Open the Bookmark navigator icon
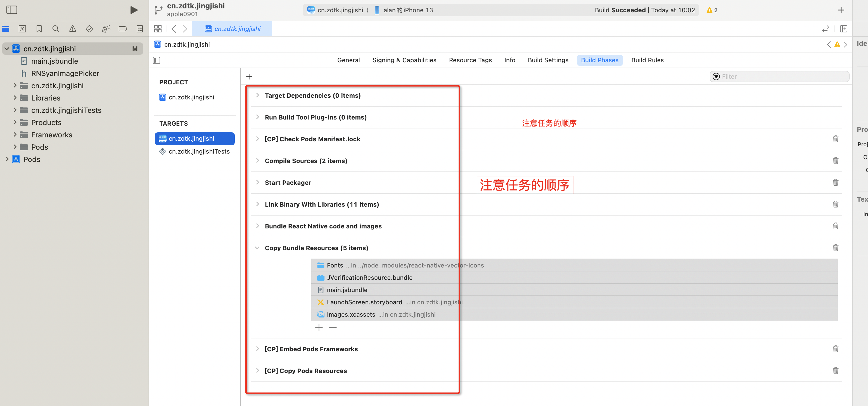The height and width of the screenshot is (406, 868). pyautogui.click(x=39, y=29)
